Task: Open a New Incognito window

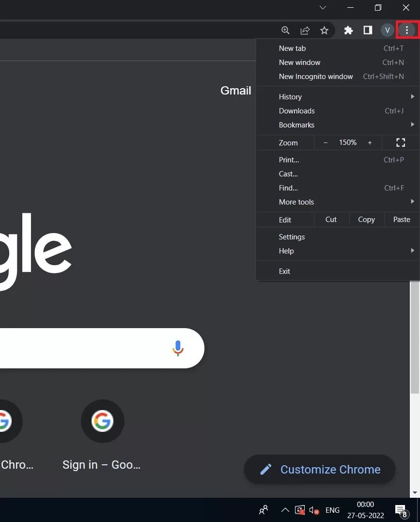Action: tap(316, 76)
